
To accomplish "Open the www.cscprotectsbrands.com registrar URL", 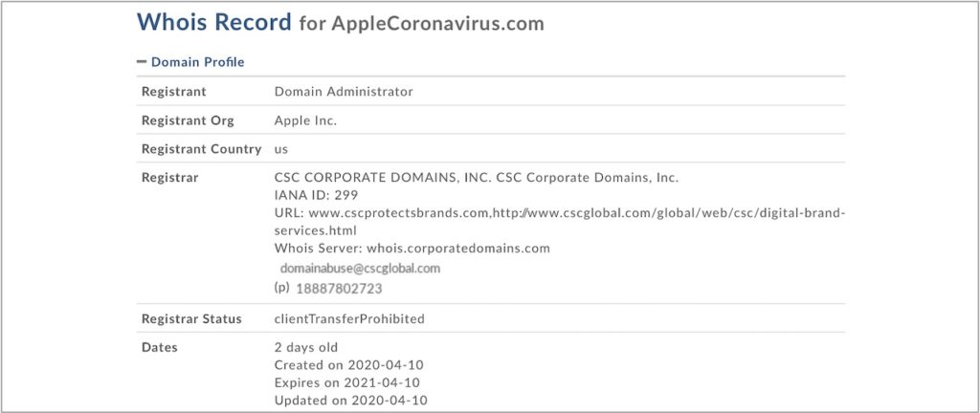I will (x=399, y=213).
